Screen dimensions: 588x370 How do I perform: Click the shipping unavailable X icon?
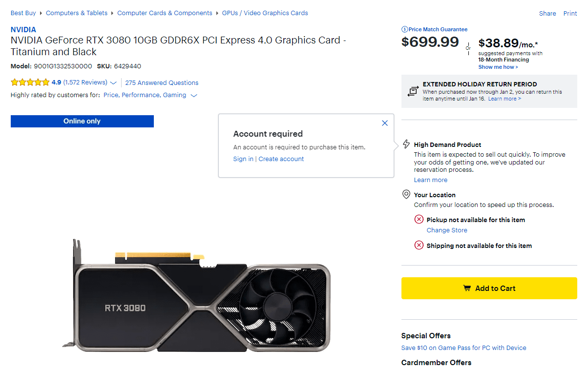click(419, 246)
